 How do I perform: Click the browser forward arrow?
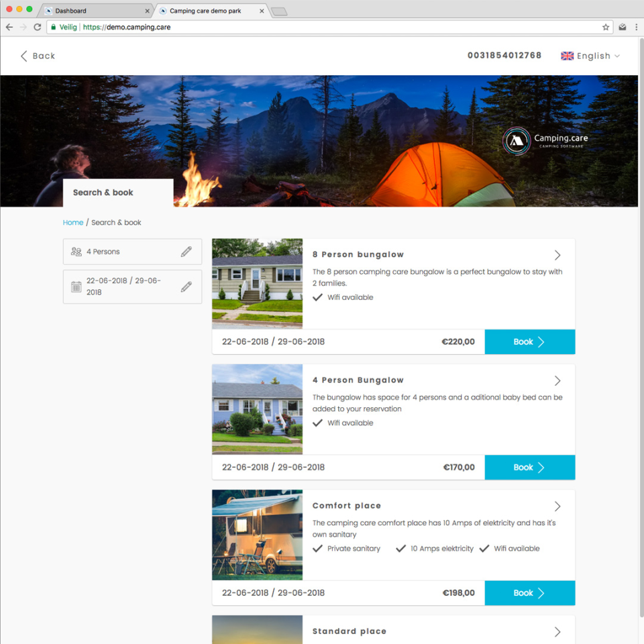click(23, 27)
